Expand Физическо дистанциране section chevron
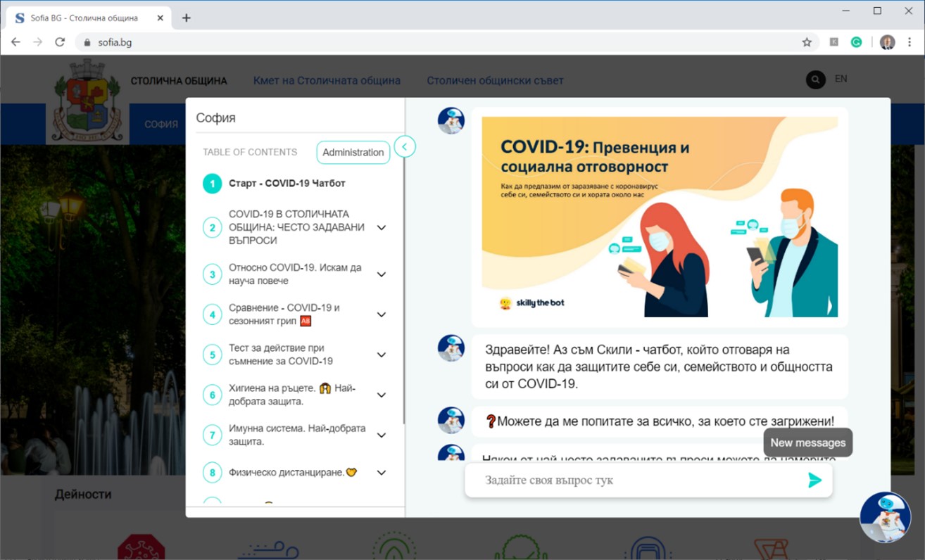 point(382,473)
